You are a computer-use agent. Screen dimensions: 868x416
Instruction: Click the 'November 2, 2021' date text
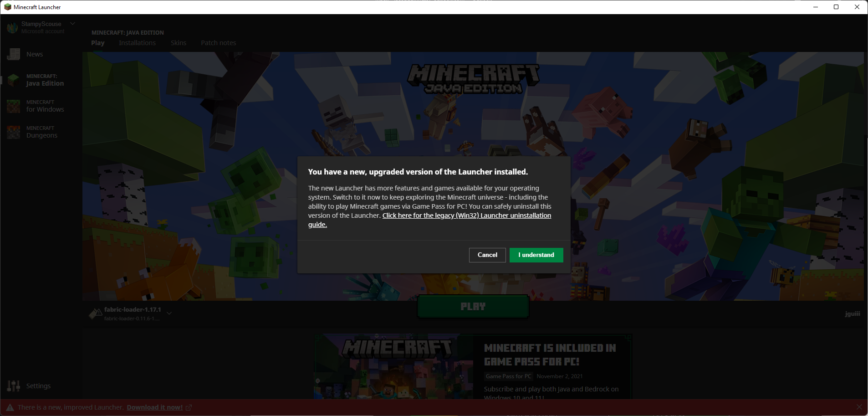click(560, 376)
